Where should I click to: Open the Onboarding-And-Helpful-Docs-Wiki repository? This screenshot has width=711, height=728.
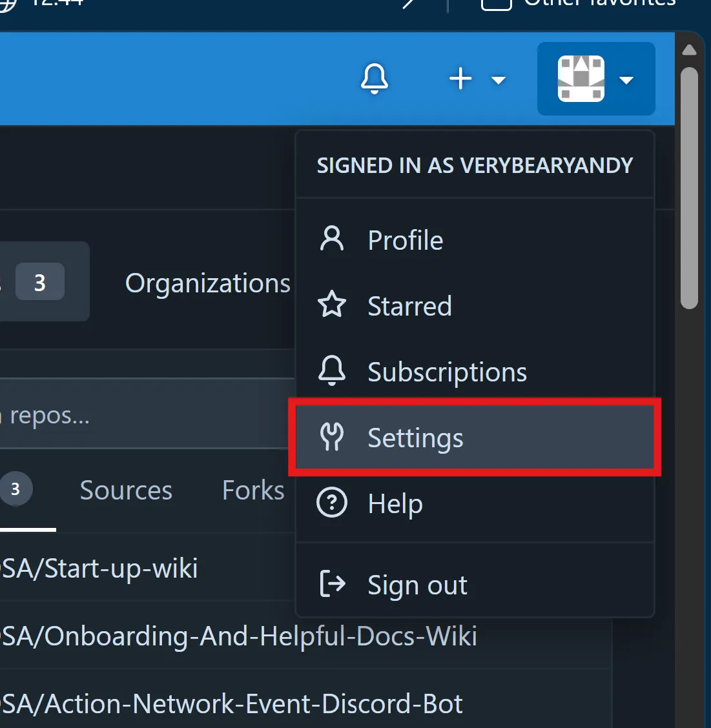tap(239, 636)
